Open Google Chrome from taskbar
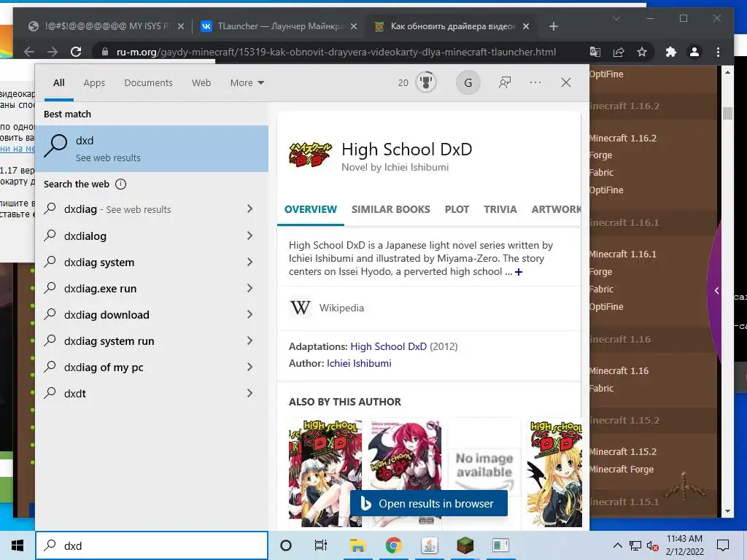The width and height of the screenshot is (747, 560). (x=393, y=545)
